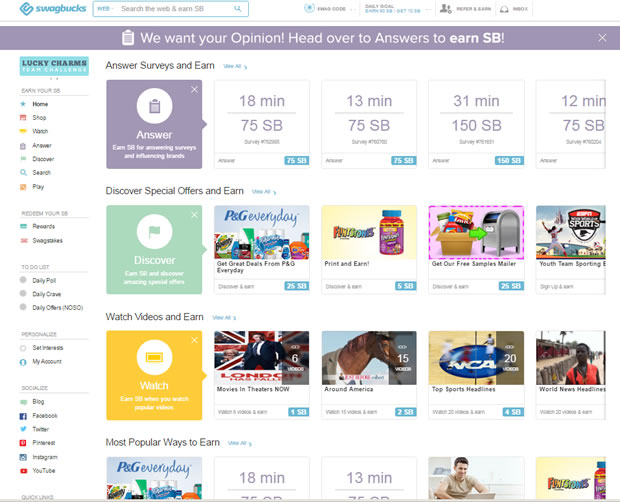Toggle the Set Interests circle
620x502 pixels.
[23, 348]
